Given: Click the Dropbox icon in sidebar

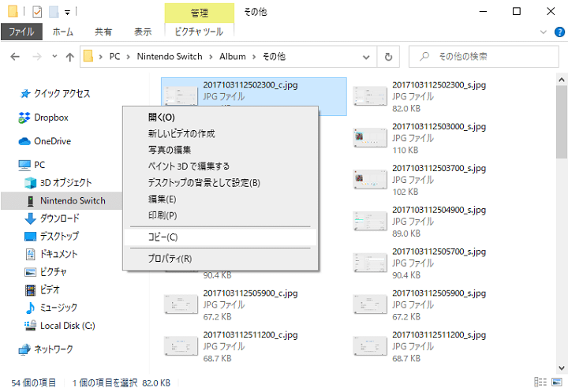Looking at the screenshot, I should pyautogui.click(x=24, y=118).
